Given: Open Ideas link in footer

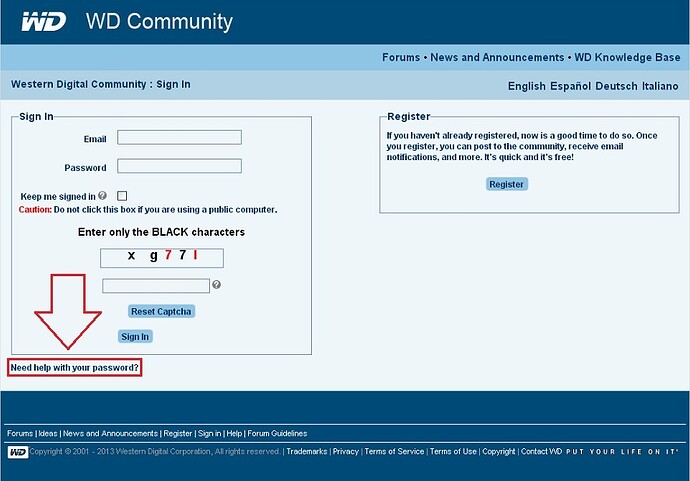Looking at the screenshot, I should [48, 433].
